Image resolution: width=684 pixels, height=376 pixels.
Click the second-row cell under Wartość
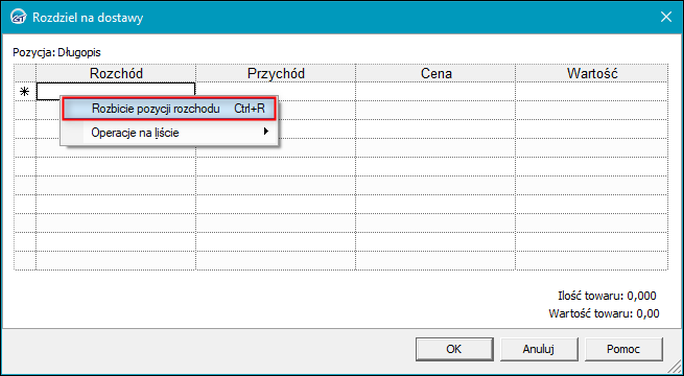592,110
